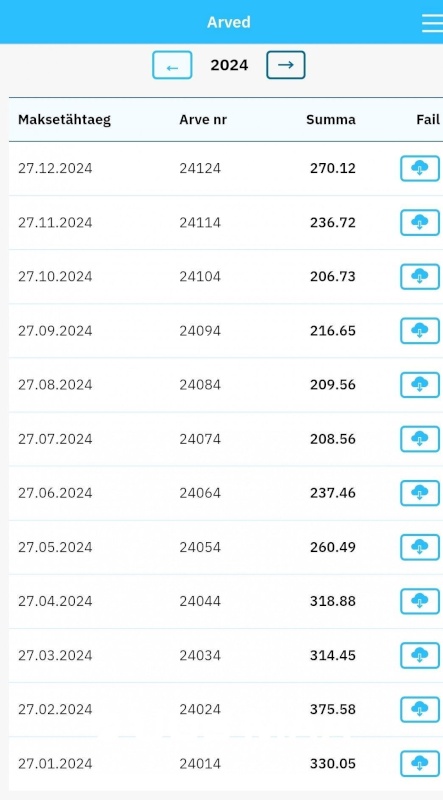Download invoice 24114 file
The image size is (443, 800).
[420, 222]
